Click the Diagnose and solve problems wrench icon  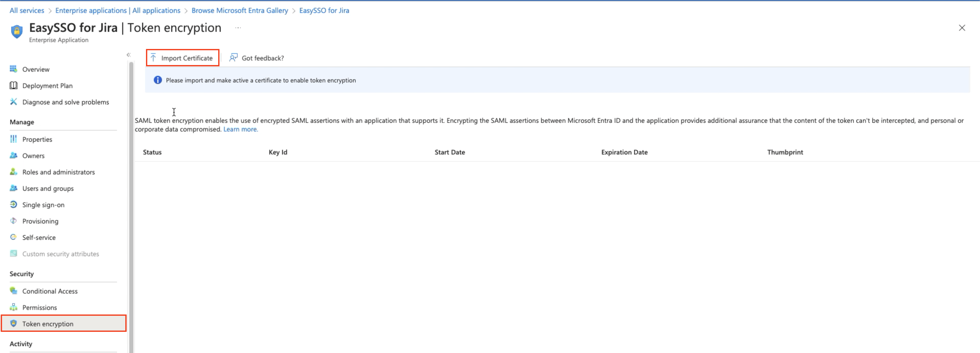[13, 102]
